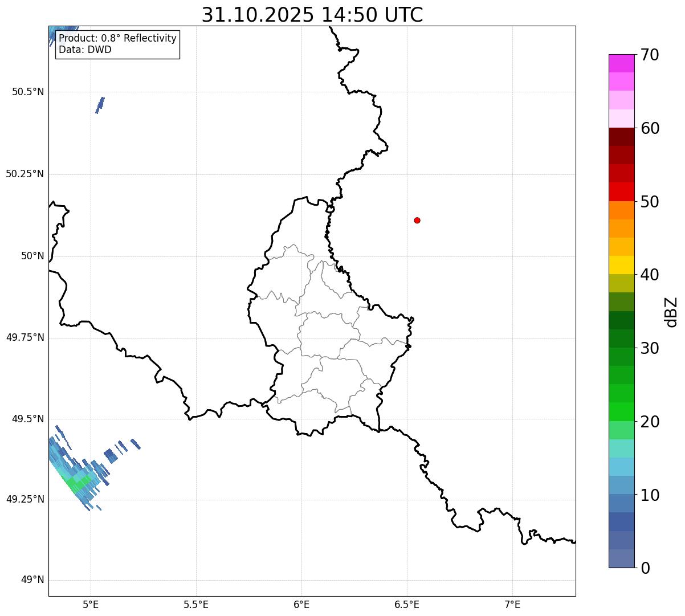This screenshot has width=685, height=616.
Task: Click the latitude label 49.75°N
Action: point(25,337)
